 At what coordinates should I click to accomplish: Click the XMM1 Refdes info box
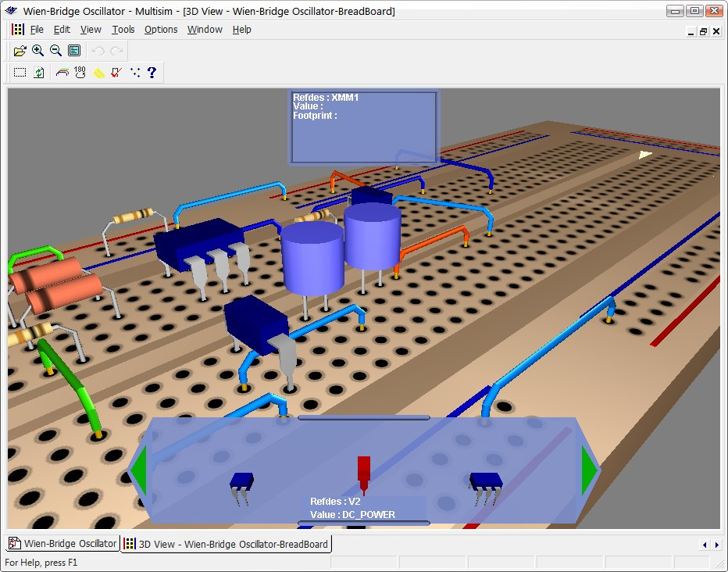tap(363, 127)
